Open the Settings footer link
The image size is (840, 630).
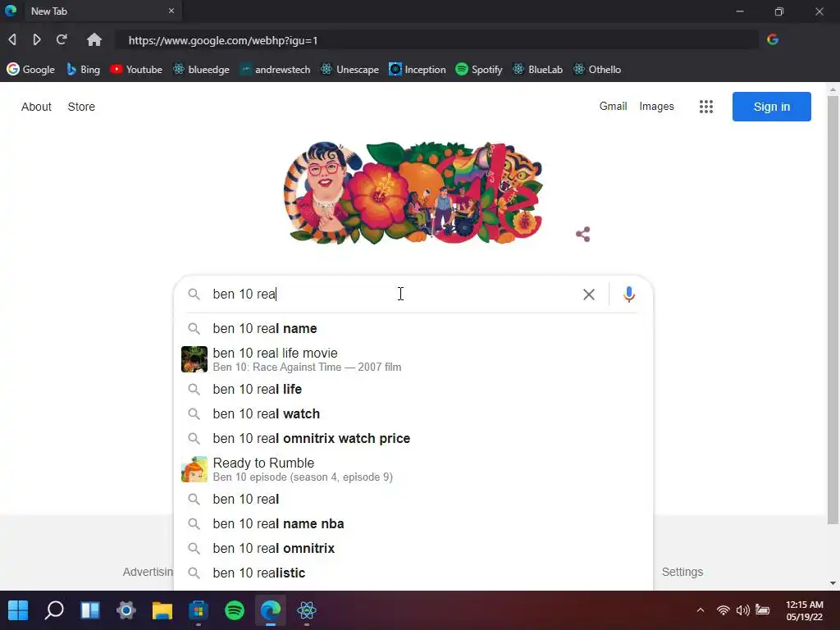682,572
